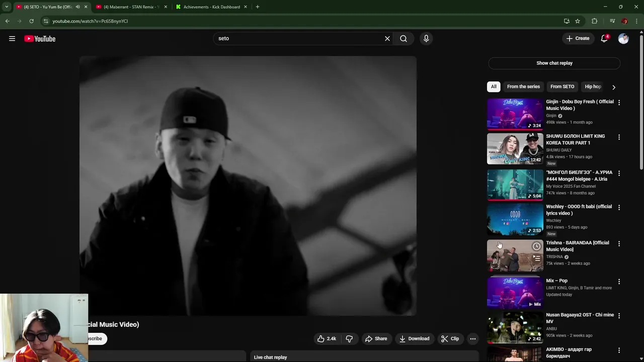Open Ginjin channel name link

click(x=551, y=116)
